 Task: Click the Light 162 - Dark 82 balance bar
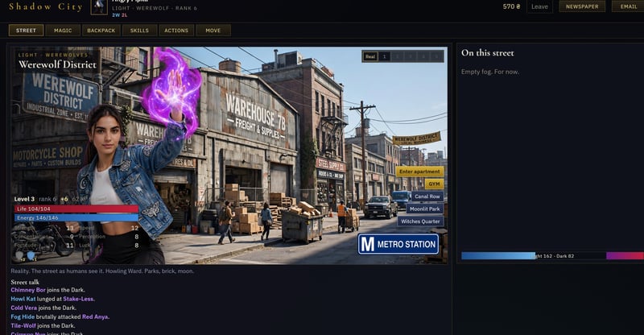click(552, 255)
